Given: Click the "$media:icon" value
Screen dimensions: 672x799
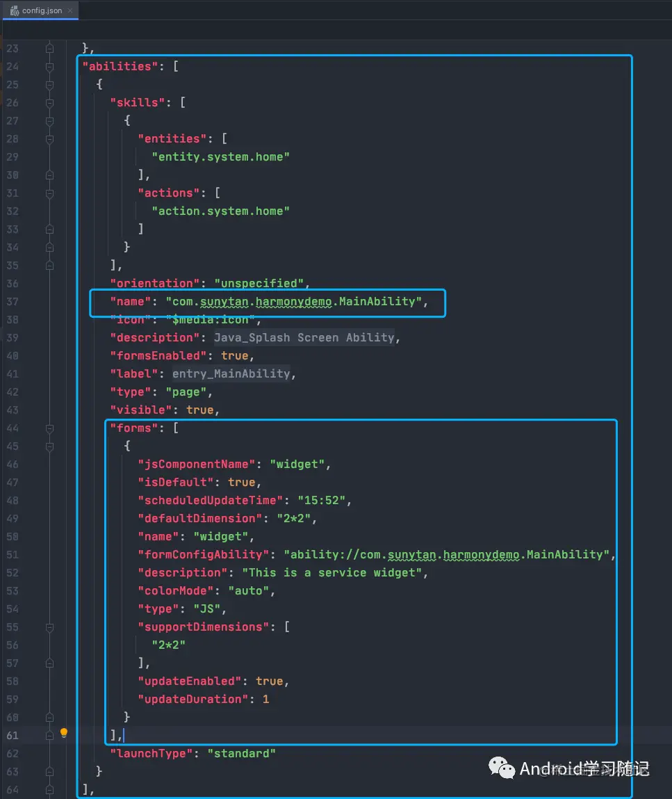Looking at the screenshot, I should click(211, 319).
